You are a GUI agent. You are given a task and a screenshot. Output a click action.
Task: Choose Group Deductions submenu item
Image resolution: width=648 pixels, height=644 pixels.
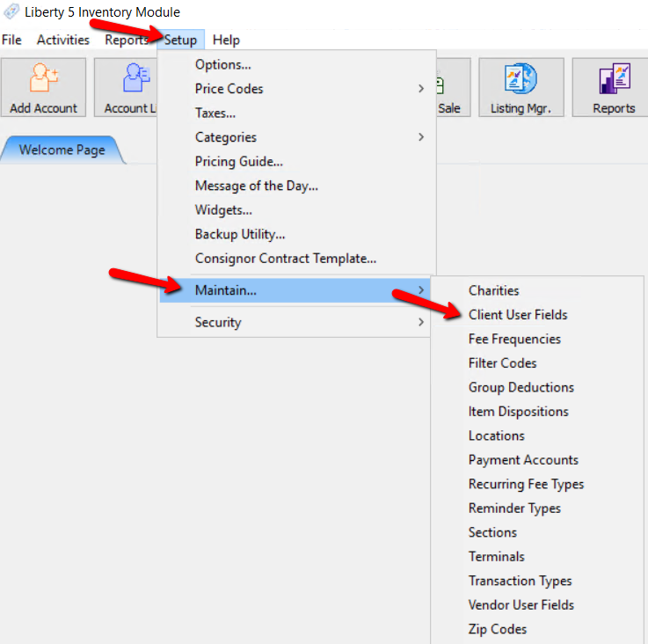coord(537,387)
